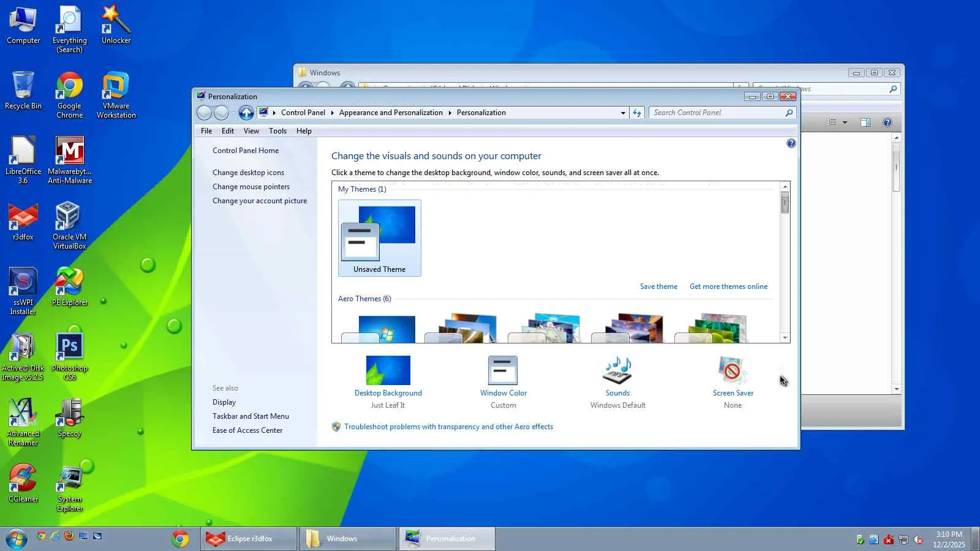Image resolution: width=980 pixels, height=551 pixels.
Task: Launch Firefox from the quick launch bar
Action: click(x=69, y=536)
